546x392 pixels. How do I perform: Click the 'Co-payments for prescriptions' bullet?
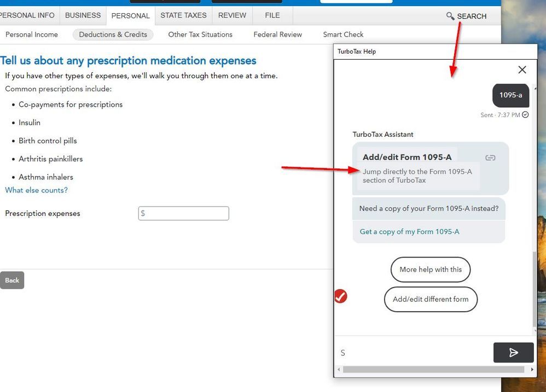[x=71, y=104]
